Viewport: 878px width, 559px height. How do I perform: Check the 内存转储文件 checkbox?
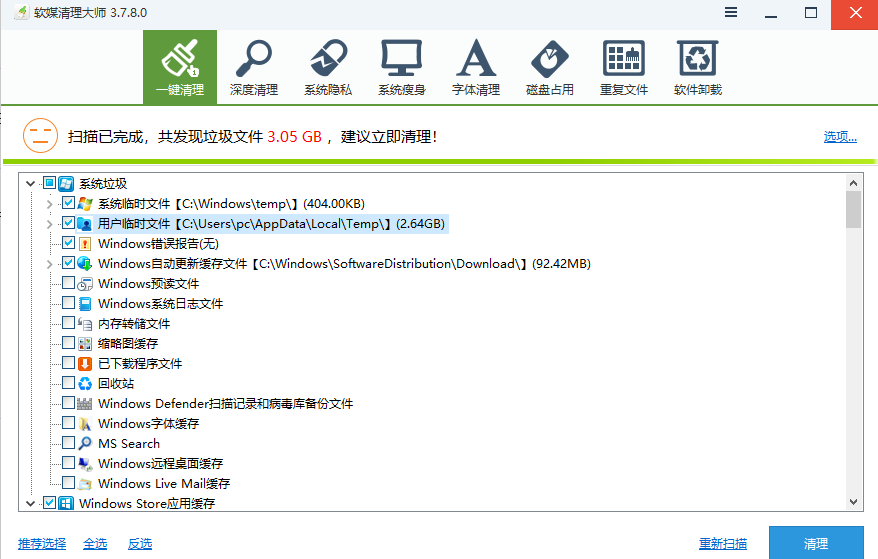click(68, 323)
